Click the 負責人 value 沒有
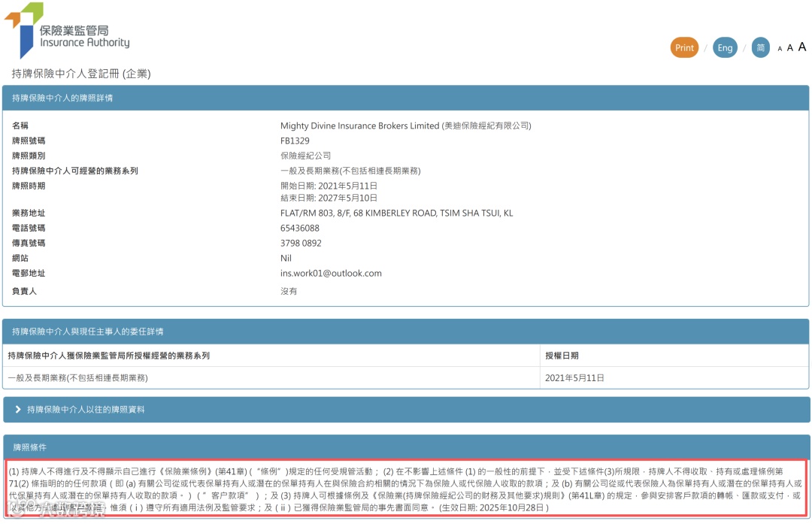 pyautogui.click(x=289, y=292)
